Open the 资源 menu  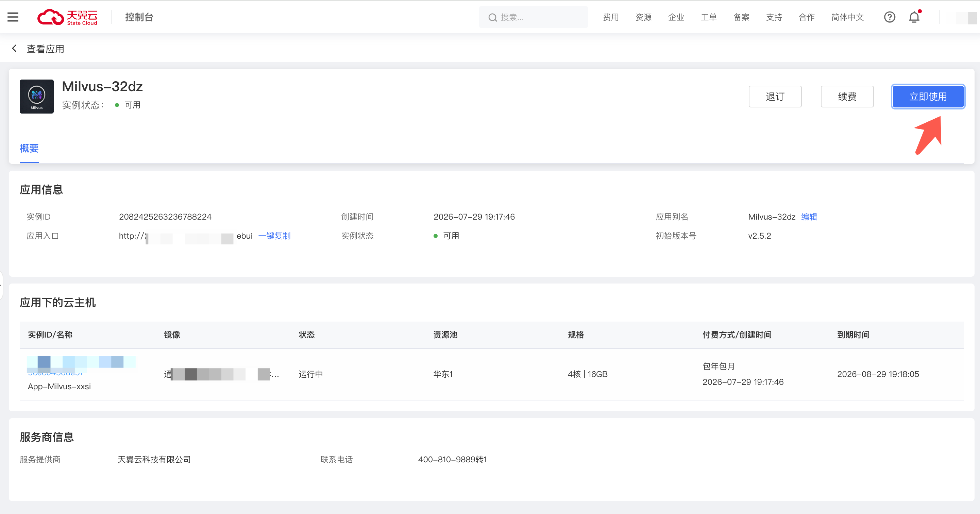[x=644, y=17]
